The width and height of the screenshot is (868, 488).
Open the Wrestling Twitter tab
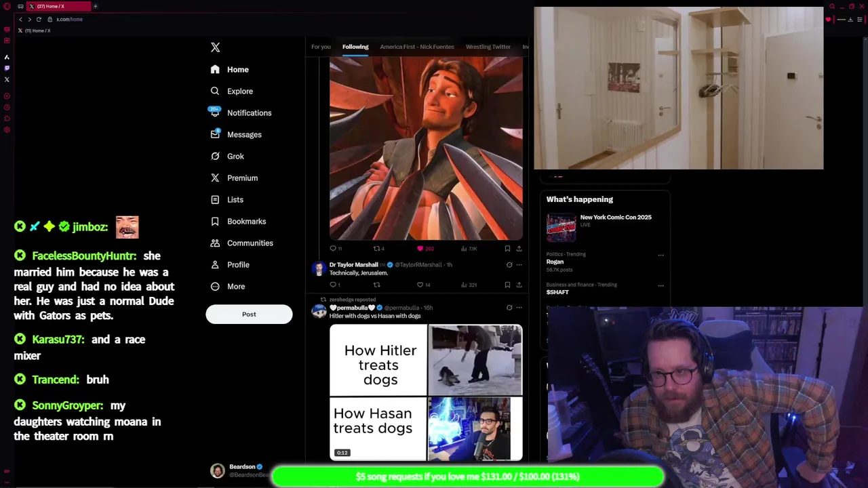(x=488, y=47)
